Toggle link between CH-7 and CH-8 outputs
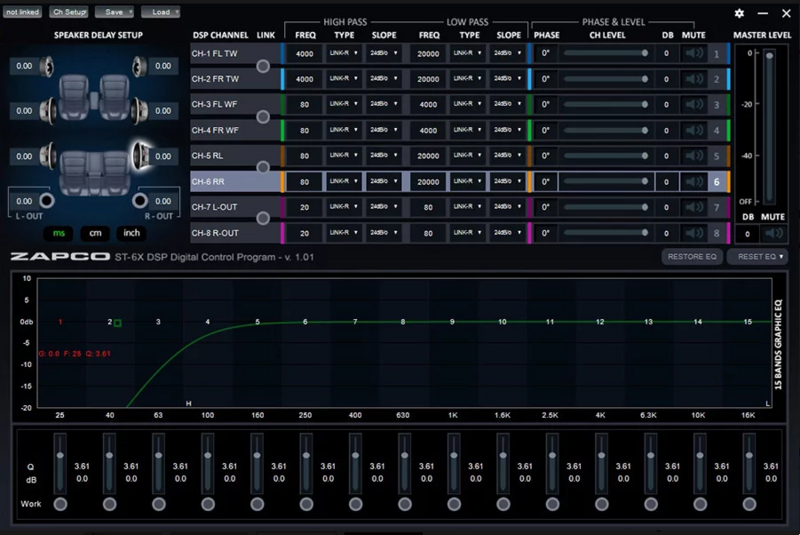The image size is (800, 535). pyautogui.click(x=263, y=220)
